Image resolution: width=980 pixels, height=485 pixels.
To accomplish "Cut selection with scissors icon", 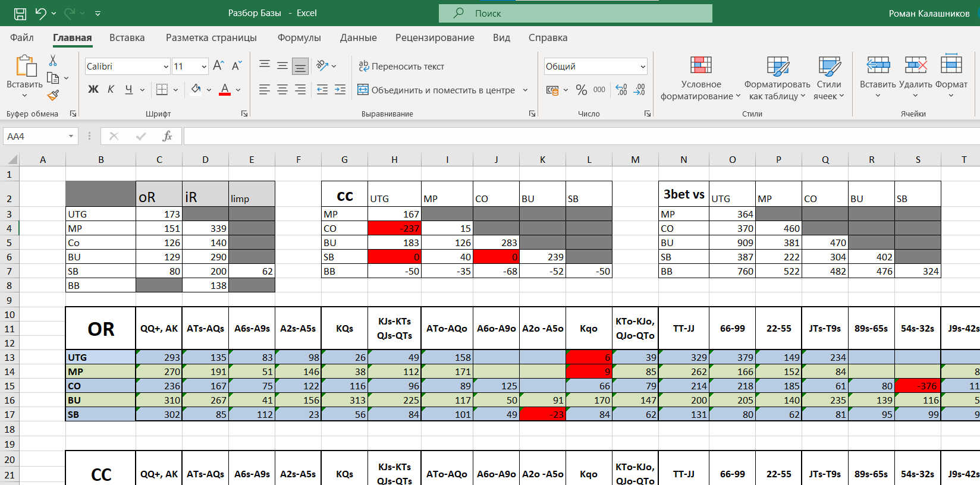I will click(53, 61).
